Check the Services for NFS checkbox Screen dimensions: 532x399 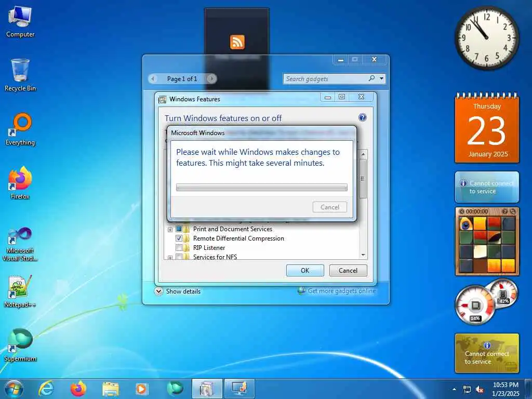[179, 257]
